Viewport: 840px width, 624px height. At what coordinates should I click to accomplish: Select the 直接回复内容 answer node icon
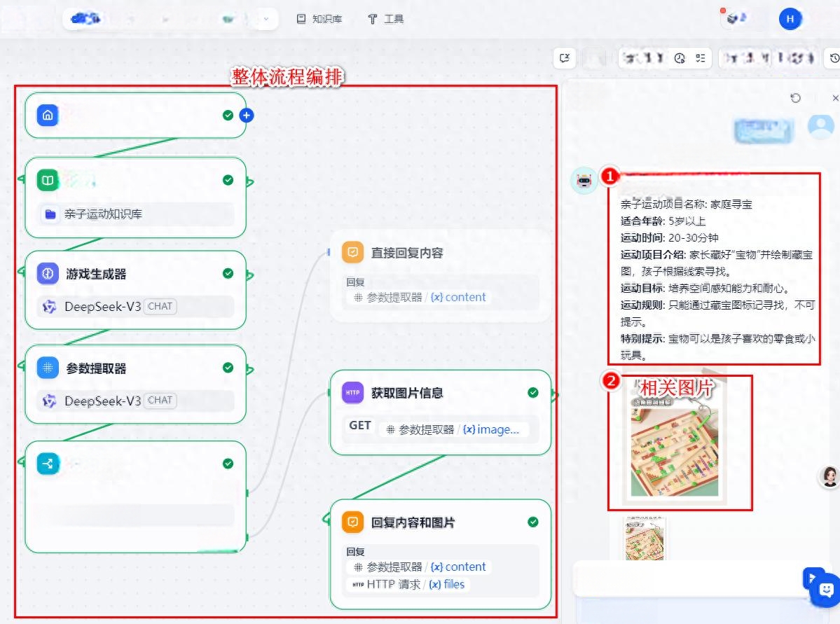(352, 252)
